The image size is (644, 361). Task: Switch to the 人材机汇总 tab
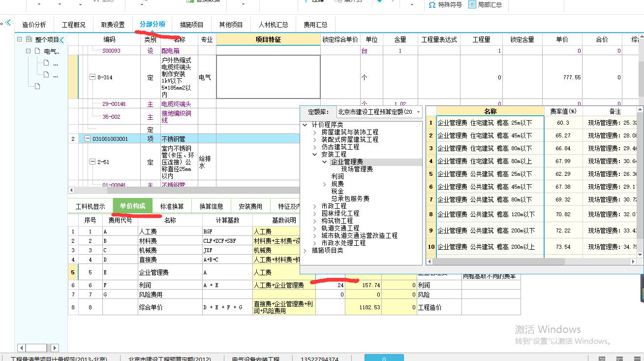click(x=273, y=25)
